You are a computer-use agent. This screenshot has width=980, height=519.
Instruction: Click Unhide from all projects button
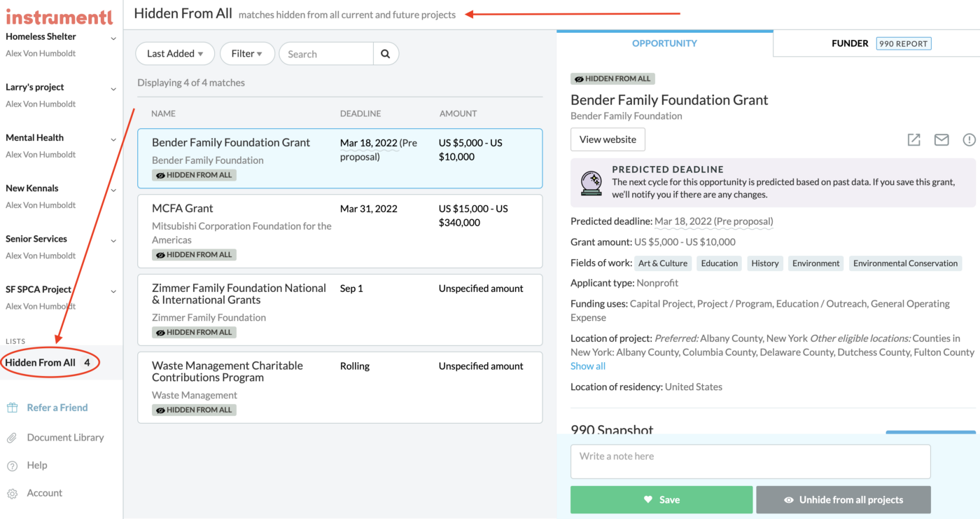843,499
